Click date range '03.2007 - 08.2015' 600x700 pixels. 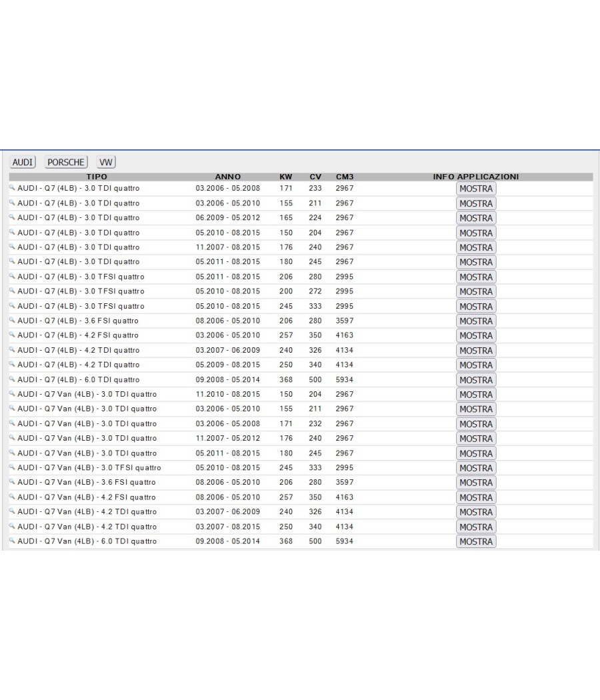pos(228,527)
